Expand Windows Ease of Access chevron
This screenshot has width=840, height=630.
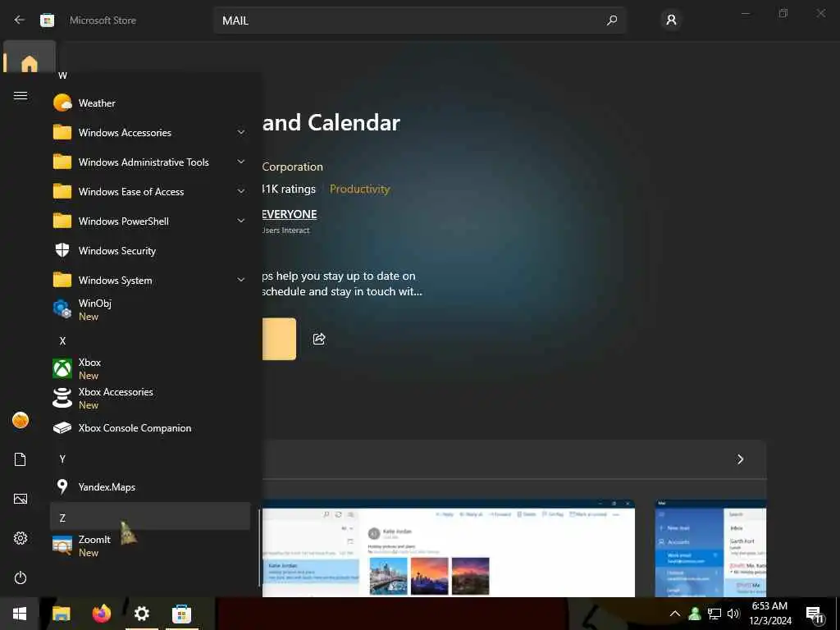(241, 191)
